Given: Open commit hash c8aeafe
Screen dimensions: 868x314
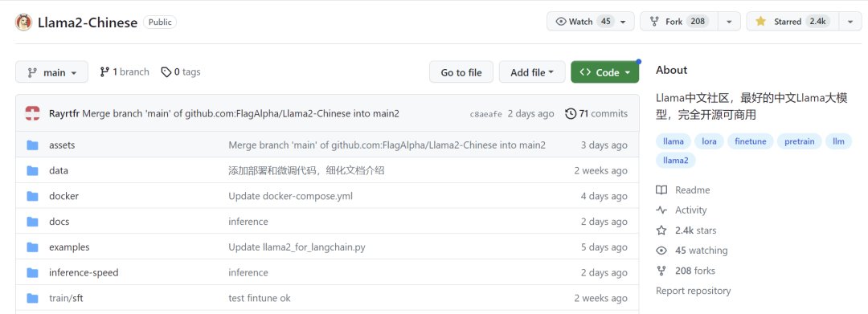Looking at the screenshot, I should [486, 114].
